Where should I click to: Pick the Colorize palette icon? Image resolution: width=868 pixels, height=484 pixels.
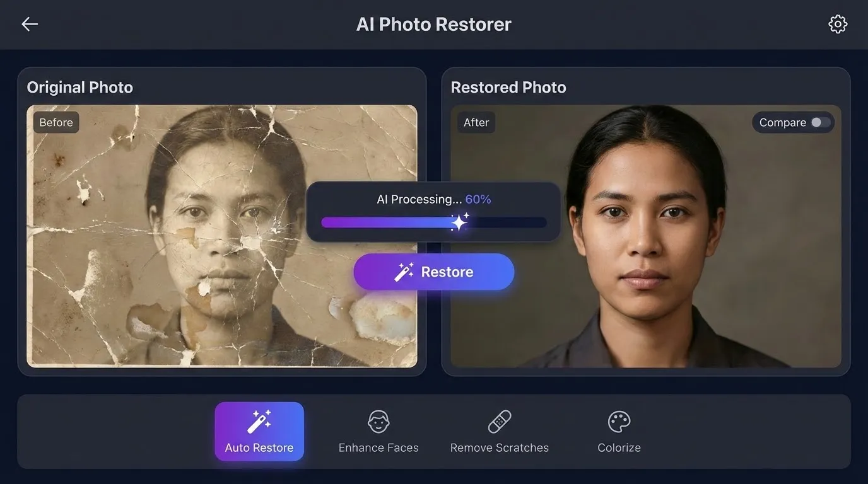coord(619,422)
